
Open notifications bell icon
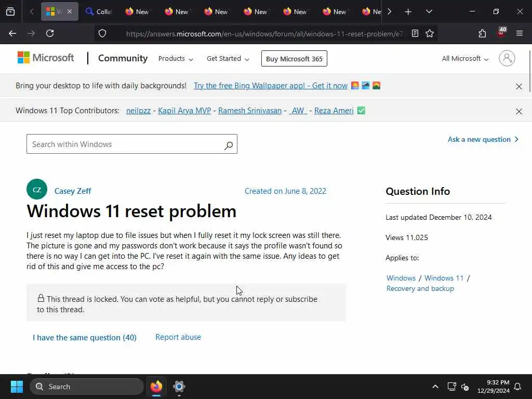(x=517, y=387)
